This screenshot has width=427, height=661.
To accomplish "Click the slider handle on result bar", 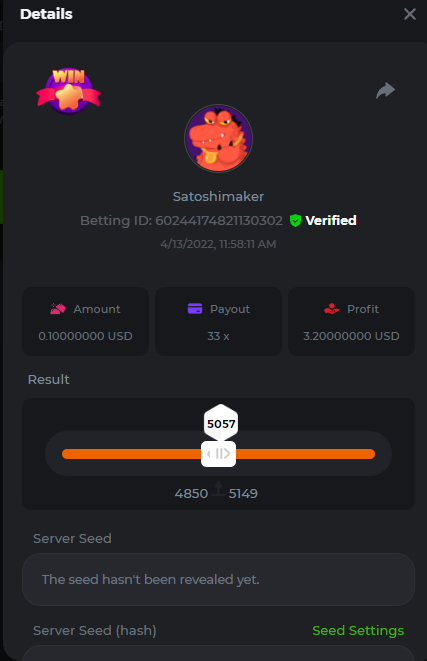I will (x=218, y=454).
